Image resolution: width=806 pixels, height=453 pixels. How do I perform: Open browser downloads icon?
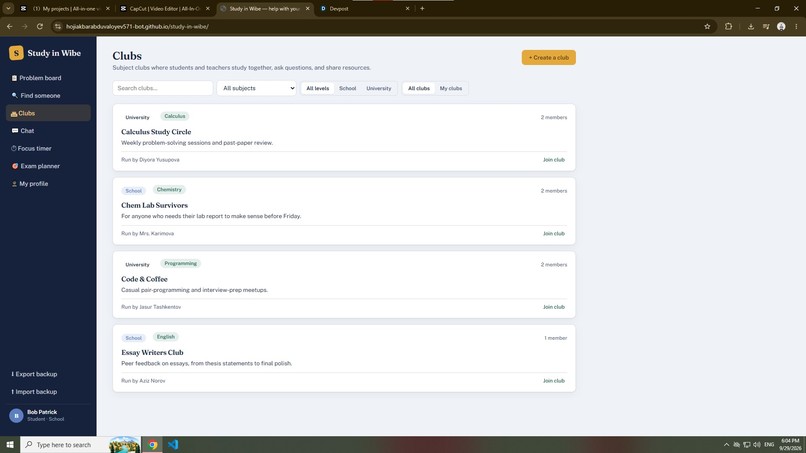750,27
